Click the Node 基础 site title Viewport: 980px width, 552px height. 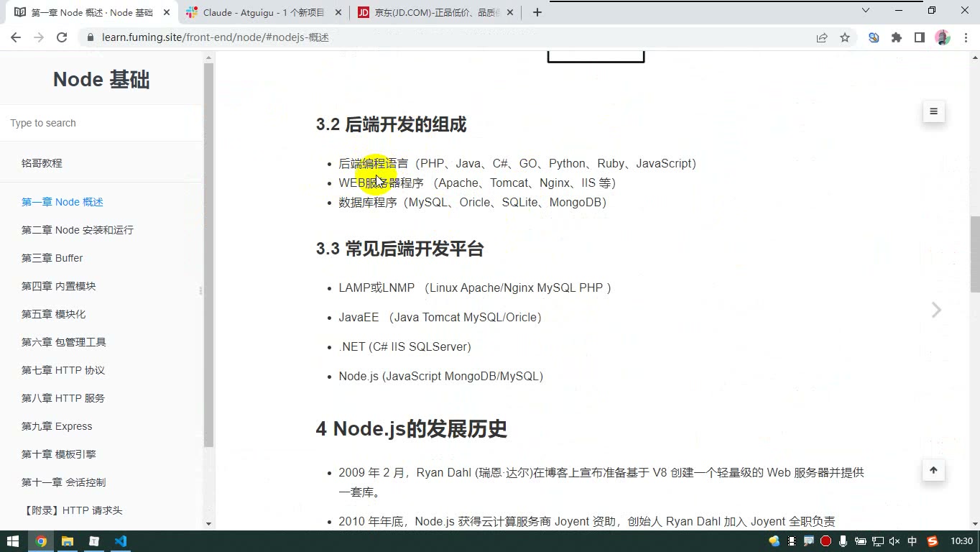pyautogui.click(x=101, y=80)
